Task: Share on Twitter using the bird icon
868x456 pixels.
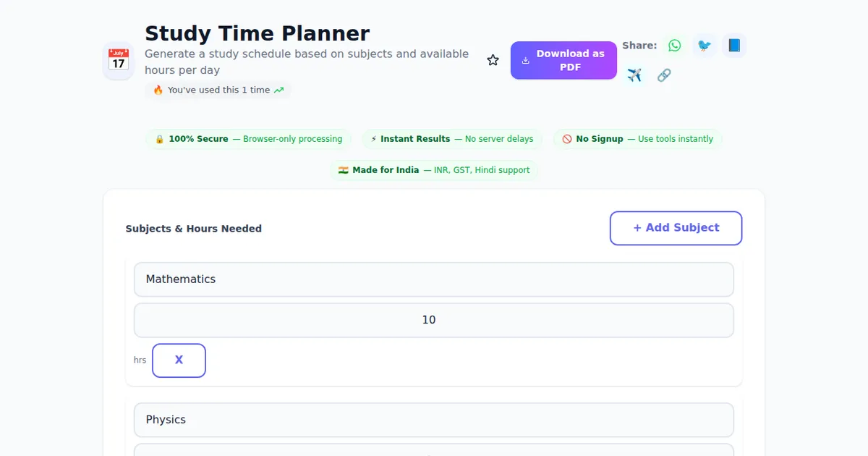Action: 704,46
